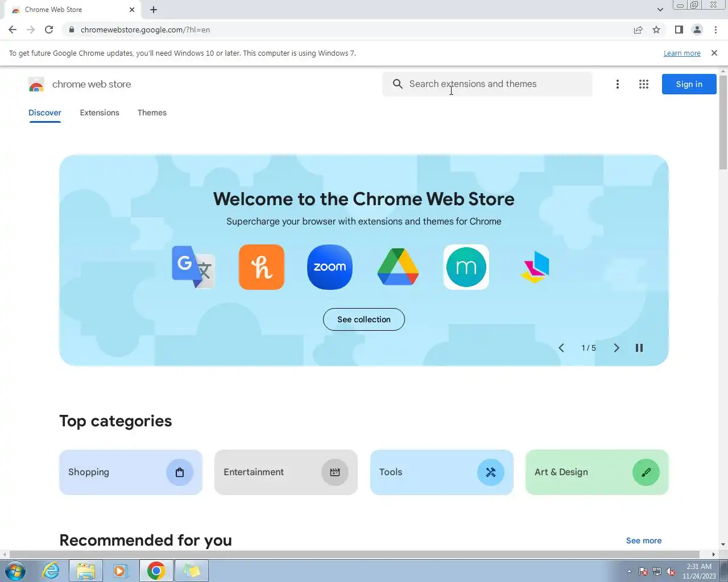Image resolution: width=728 pixels, height=582 pixels.
Task: Open the colorful layered-shape extension icon
Action: coord(535,267)
